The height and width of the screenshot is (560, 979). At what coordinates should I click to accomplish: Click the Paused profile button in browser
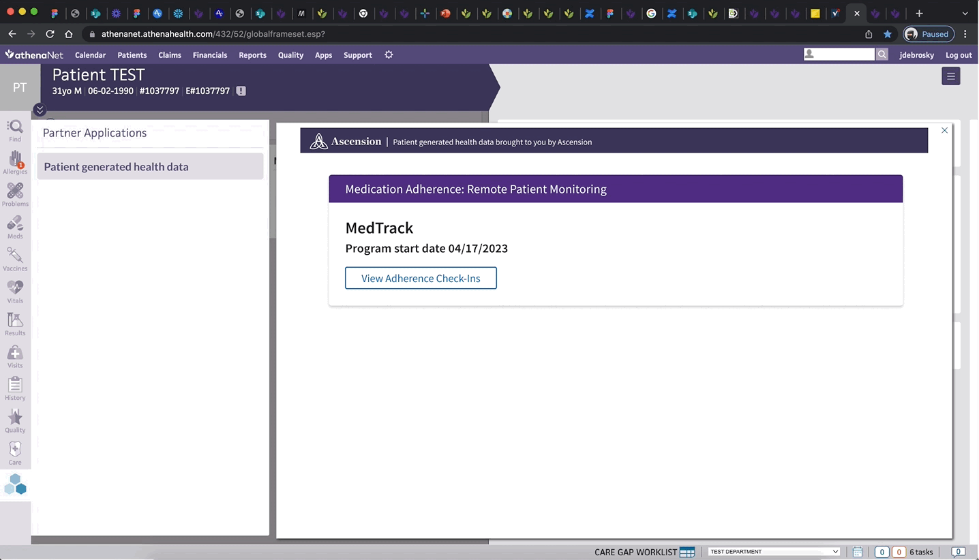927,33
